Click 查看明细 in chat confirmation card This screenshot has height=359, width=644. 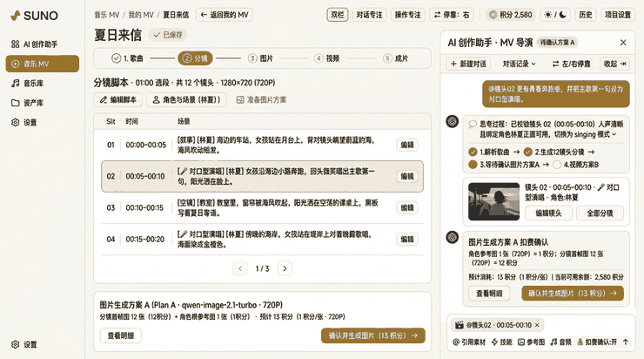[x=489, y=293]
